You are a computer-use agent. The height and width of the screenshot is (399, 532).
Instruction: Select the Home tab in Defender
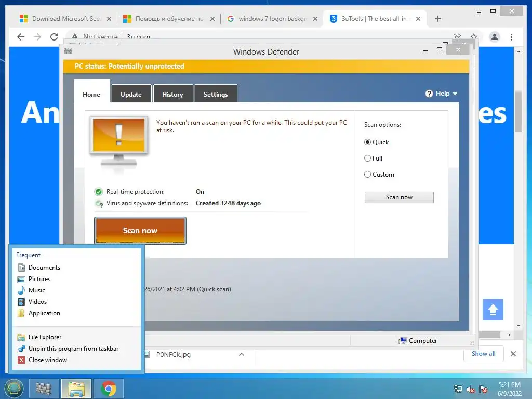(91, 95)
